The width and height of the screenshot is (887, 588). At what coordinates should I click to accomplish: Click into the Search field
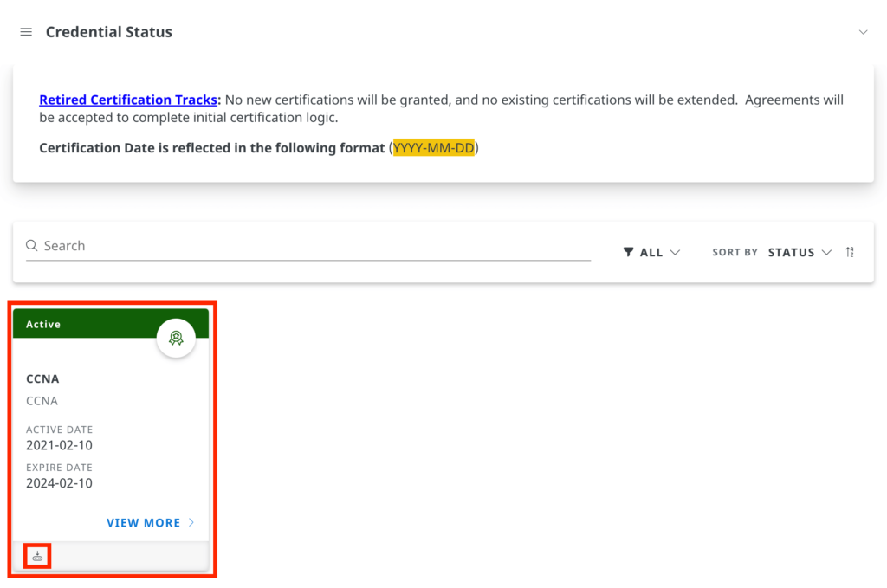point(308,246)
